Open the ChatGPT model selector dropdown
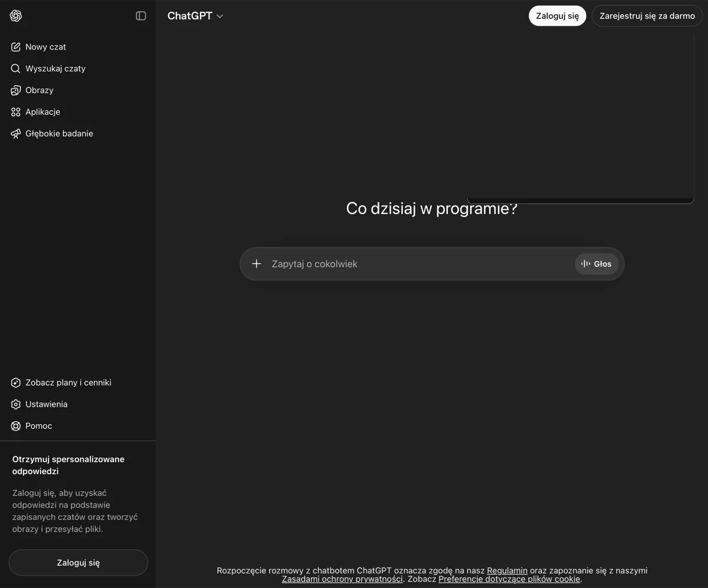The image size is (708, 588). tap(195, 16)
